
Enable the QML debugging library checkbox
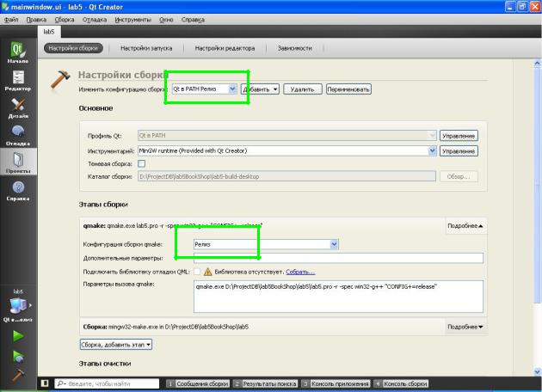point(197,272)
